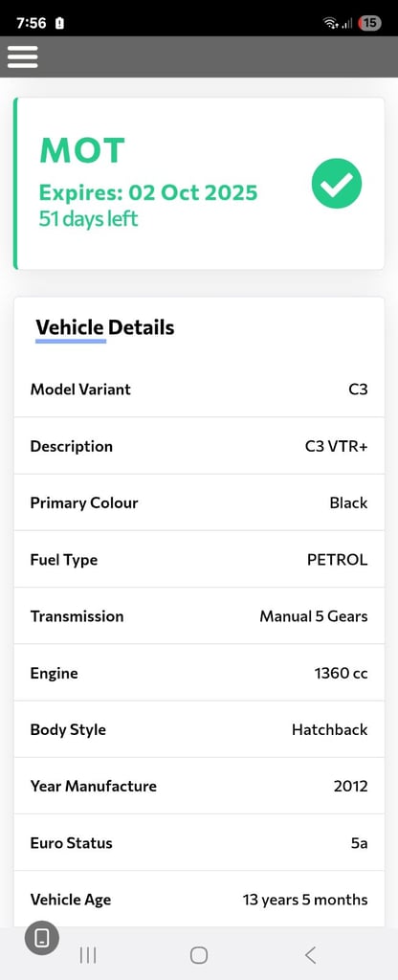Select the MOT heading text
Image resolution: width=398 pixels, height=980 pixels.
coord(82,150)
